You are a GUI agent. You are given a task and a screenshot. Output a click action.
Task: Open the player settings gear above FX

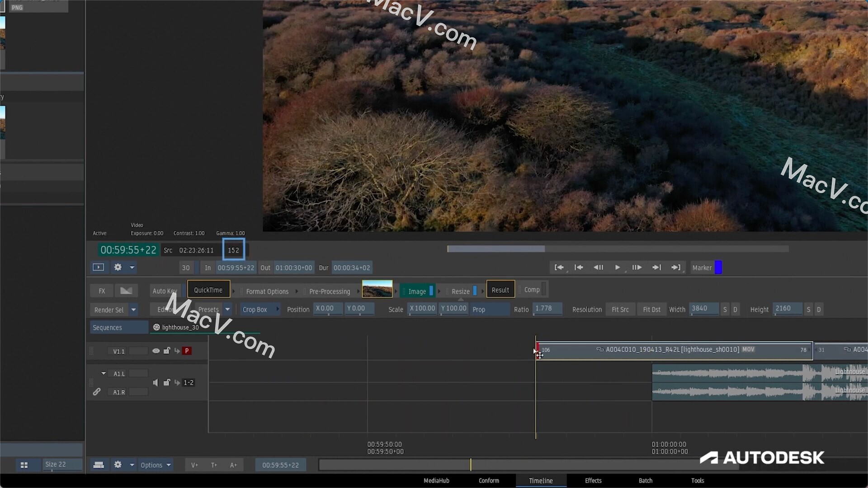click(x=118, y=267)
